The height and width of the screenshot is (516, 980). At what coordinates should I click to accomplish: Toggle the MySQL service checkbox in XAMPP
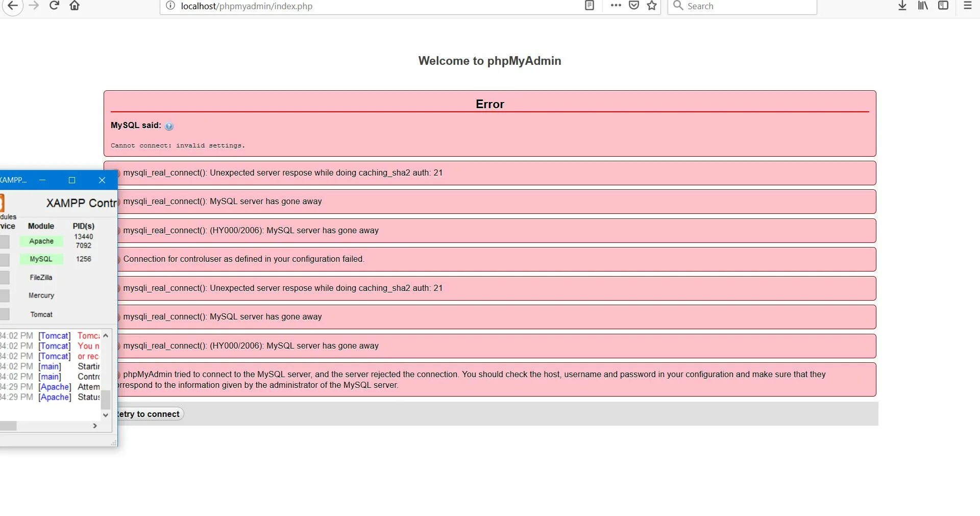[x=5, y=260]
